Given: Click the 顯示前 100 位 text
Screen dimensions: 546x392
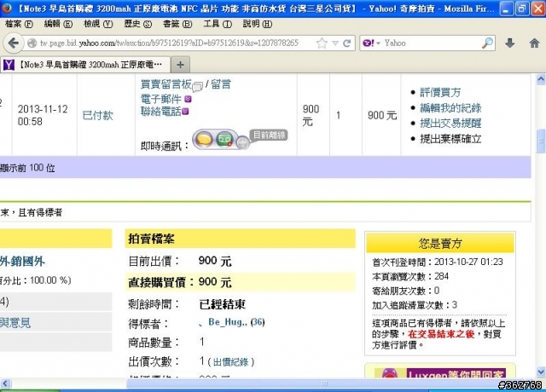Looking at the screenshot, I should pyautogui.click(x=28, y=168).
